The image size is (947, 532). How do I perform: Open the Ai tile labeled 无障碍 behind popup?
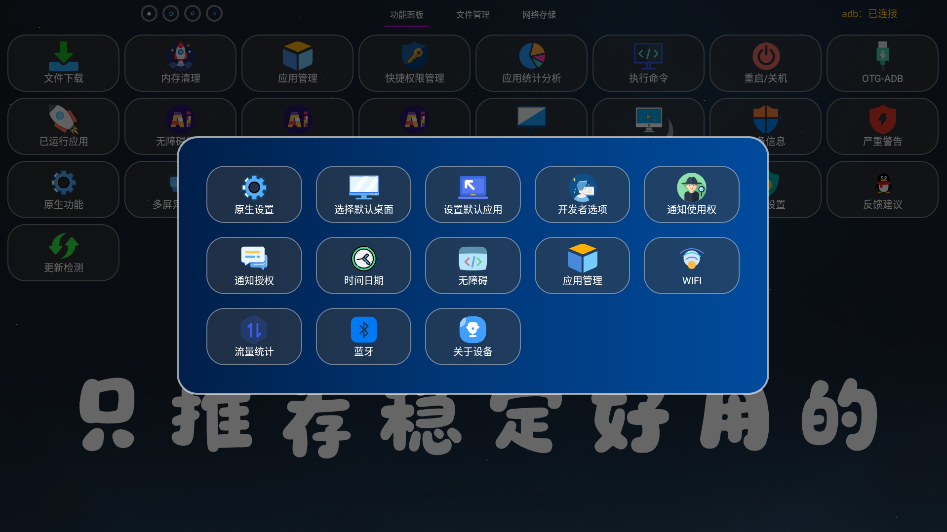180,118
